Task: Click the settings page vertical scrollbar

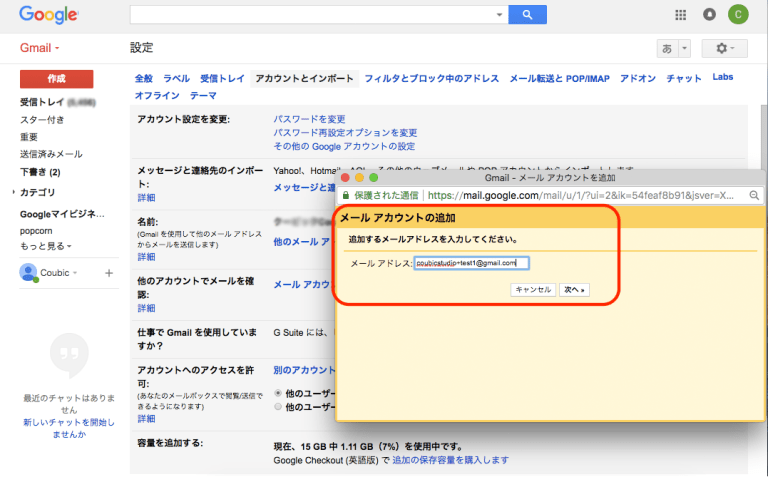Action: (764, 137)
